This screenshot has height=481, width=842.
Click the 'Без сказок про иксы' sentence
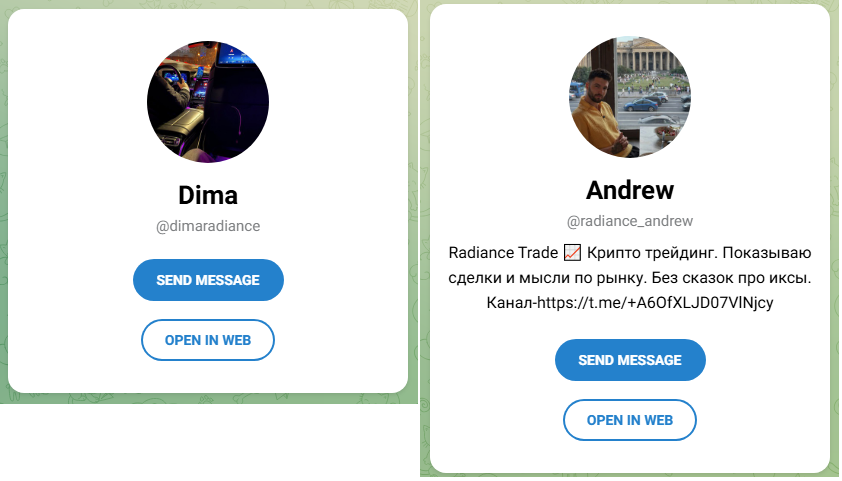(x=733, y=278)
